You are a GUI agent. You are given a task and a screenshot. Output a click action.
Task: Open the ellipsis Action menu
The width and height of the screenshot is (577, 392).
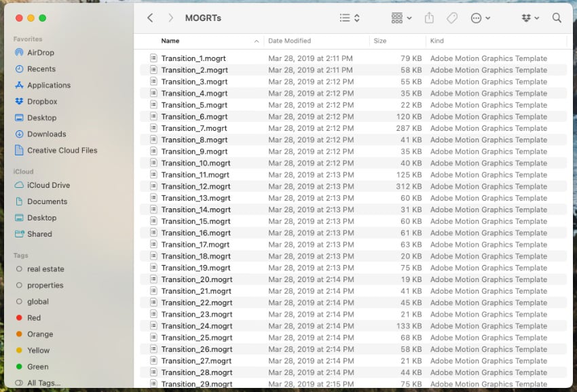click(x=480, y=18)
